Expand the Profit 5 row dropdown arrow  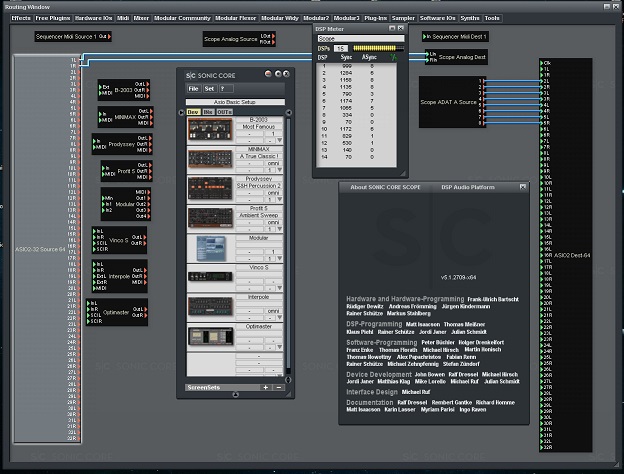(279, 229)
